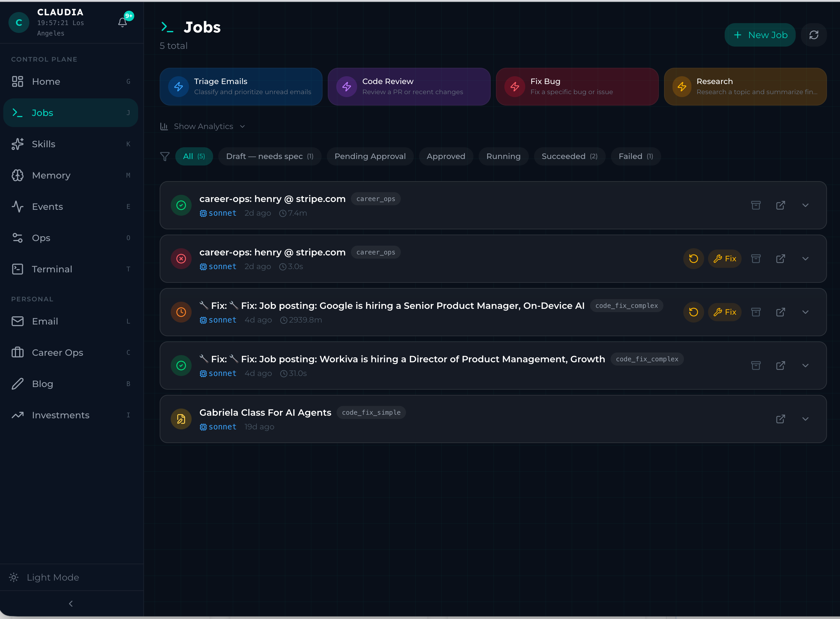Click the filter funnel icon
Viewport: 840px width, 619px height.
(165, 156)
